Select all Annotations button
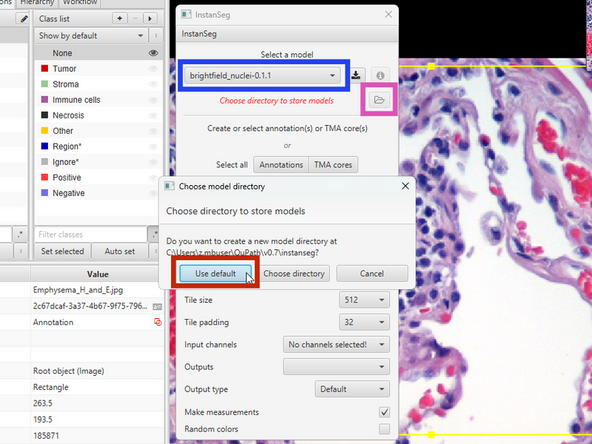592x444 pixels. point(281,165)
